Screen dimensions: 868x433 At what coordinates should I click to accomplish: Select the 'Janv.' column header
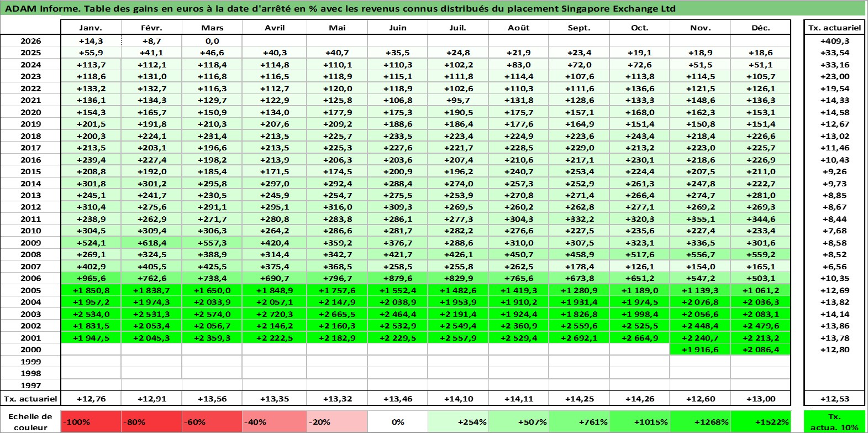coord(91,28)
